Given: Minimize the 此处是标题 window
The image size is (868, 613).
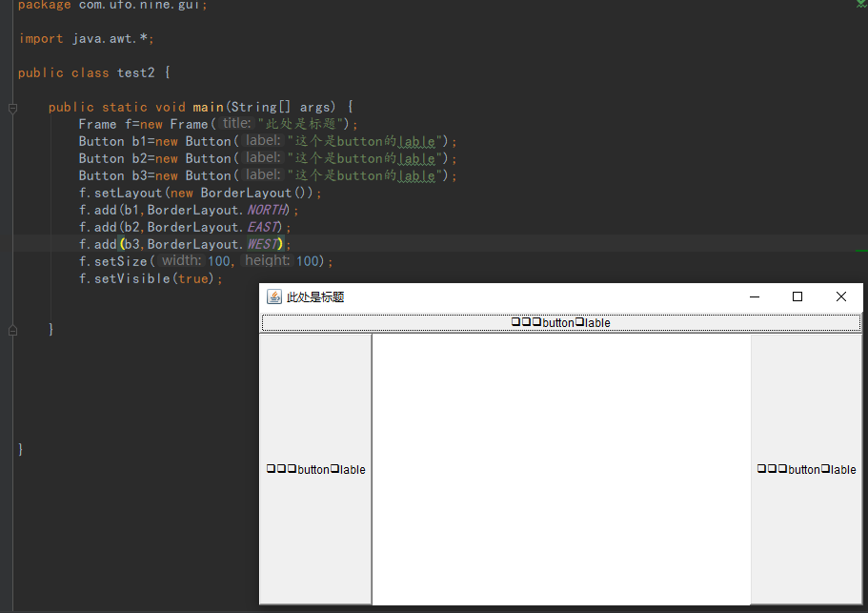Looking at the screenshot, I should (754, 296).
